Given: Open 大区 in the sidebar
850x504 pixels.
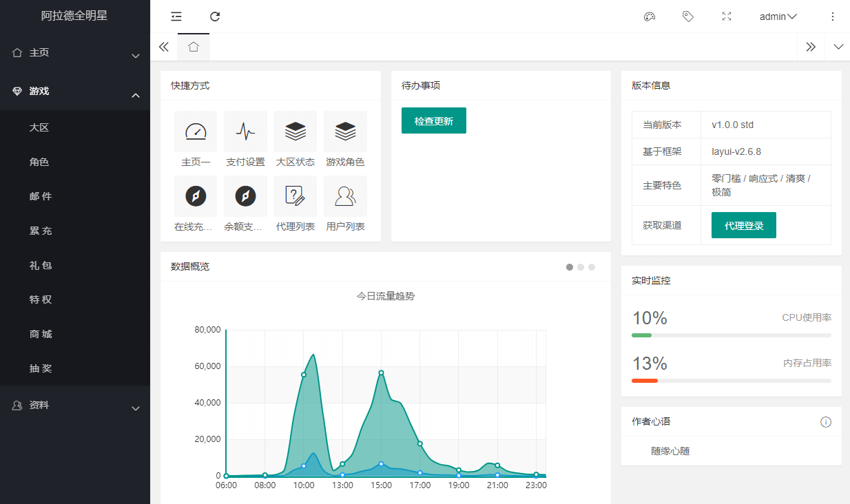Looking at the screenshot, I should point(75,127).
